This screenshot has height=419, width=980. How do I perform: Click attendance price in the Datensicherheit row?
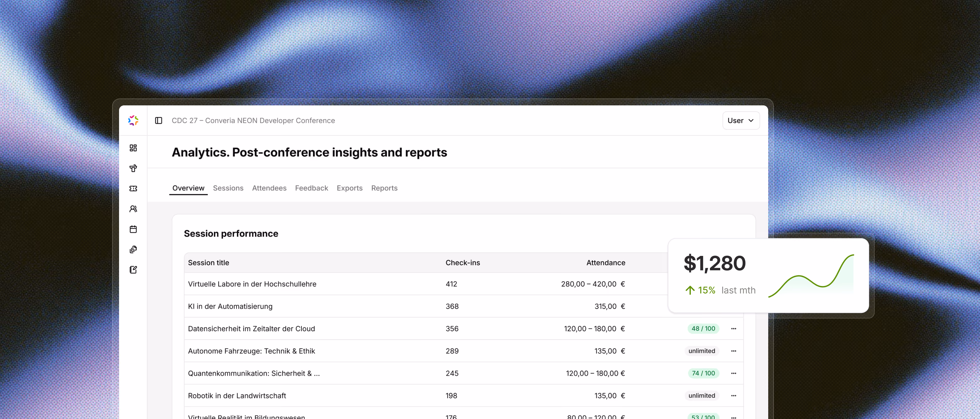click(x=595, y=329)
